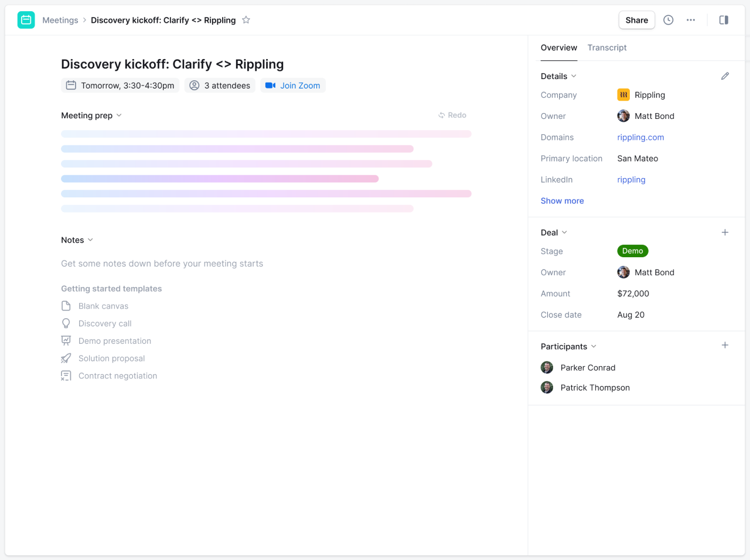Viewport: 750px width, 560px height.
Task: Collapse the Deal section chevron
Action: [564, 233]
